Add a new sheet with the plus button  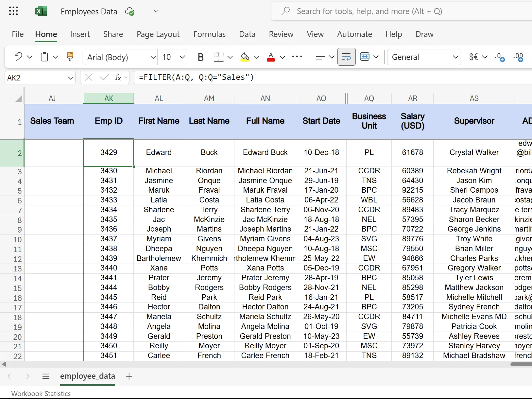click(129, 376)
